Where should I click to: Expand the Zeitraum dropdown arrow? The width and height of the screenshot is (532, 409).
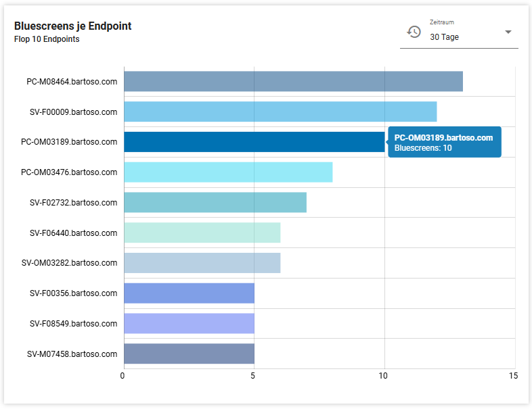tap(508, 32)
